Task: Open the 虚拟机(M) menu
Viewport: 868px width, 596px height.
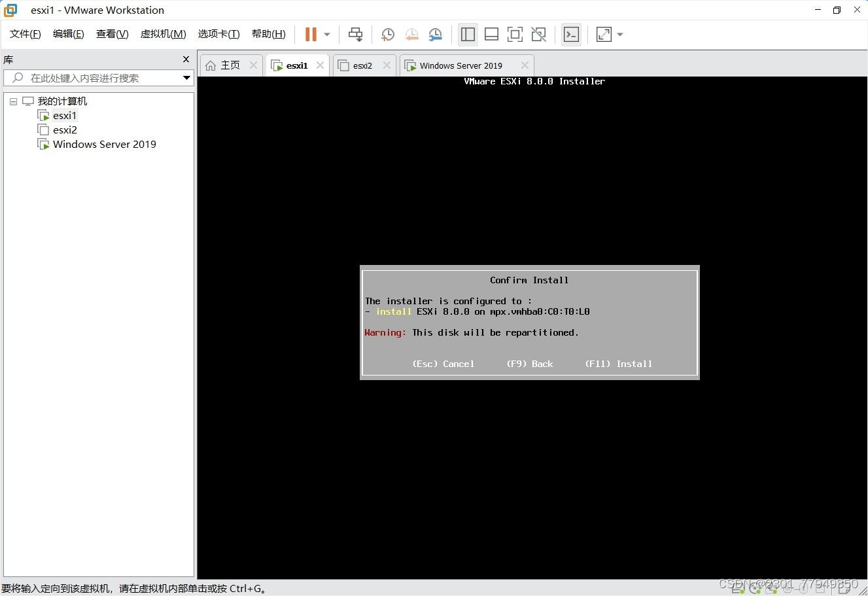Action: [x=164, y=34]
